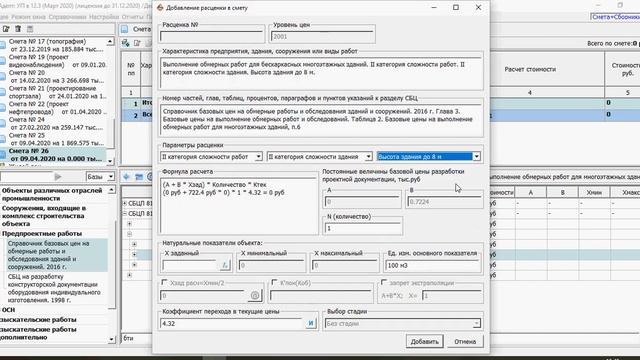Toggle the К'пон(Коб) checkbox
This screenshot has width=640, height=360.
274,282
